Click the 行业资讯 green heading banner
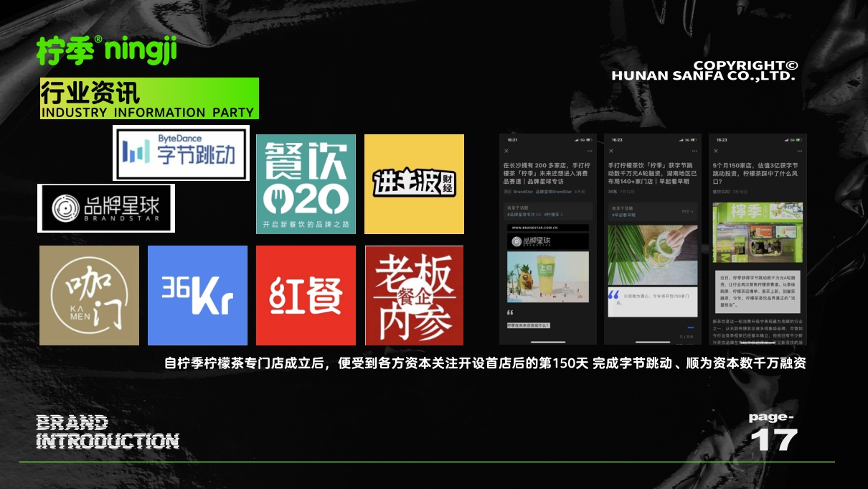 pyautogui.click(x=149, y=98)
